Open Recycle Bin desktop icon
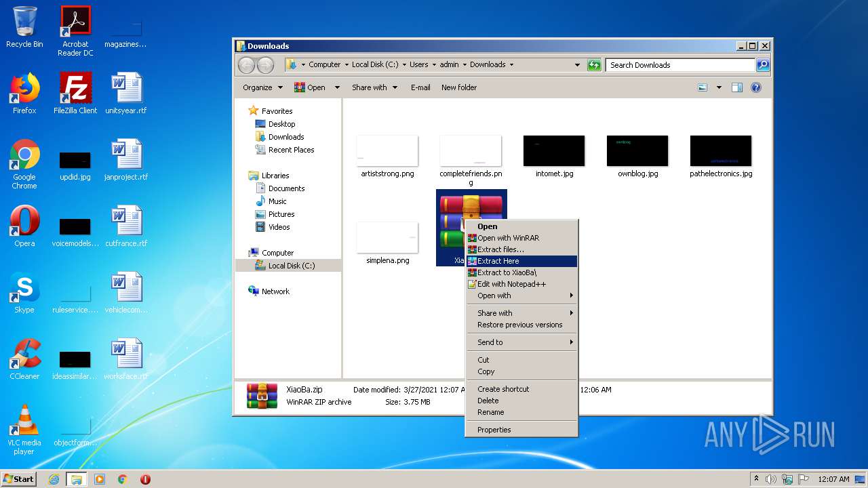This screenshot has width=868, height=488. tap(24, 27)
